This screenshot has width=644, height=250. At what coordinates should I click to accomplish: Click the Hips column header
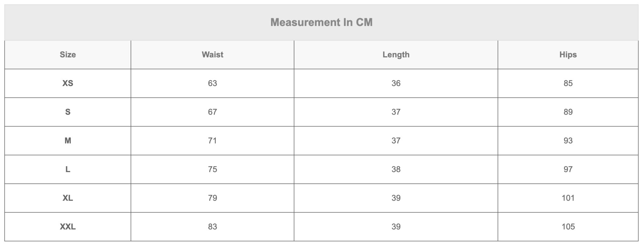click(x=568, y=55)
